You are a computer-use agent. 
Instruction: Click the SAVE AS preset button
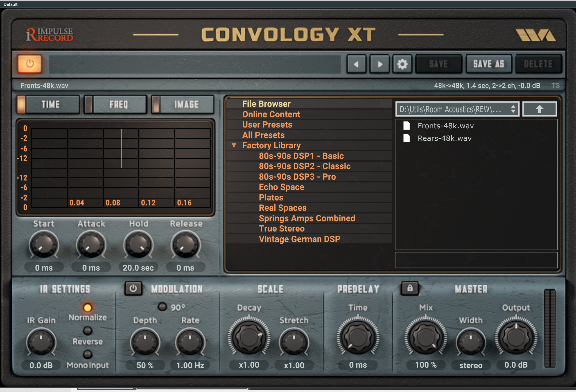[x=489, y=64]
